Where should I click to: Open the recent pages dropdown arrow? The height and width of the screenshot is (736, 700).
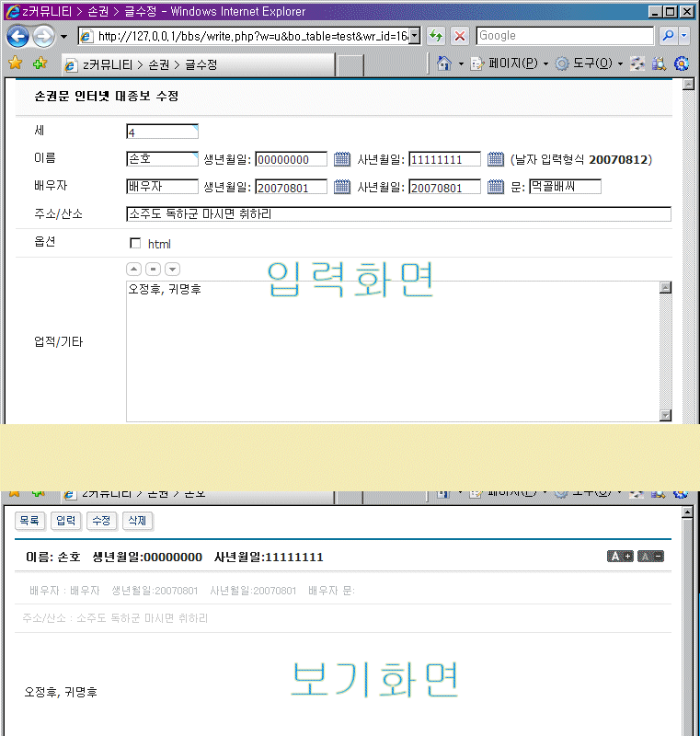coord(64,37)
